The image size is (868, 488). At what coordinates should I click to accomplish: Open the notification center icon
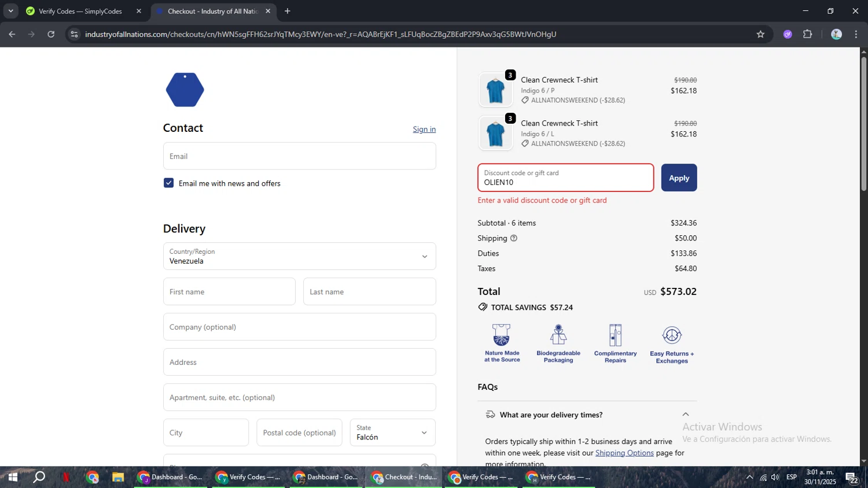coord(851,478)
